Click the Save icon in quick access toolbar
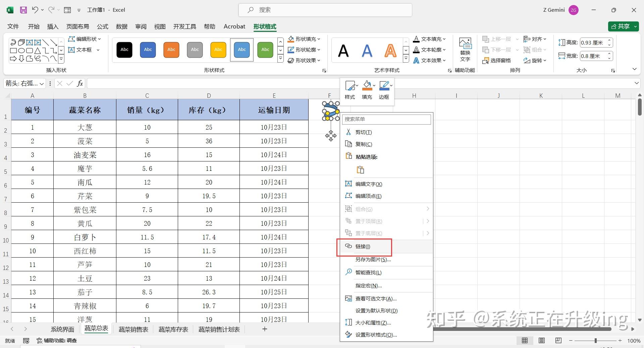The image size is (644, 348). click(x=23, y=10)
